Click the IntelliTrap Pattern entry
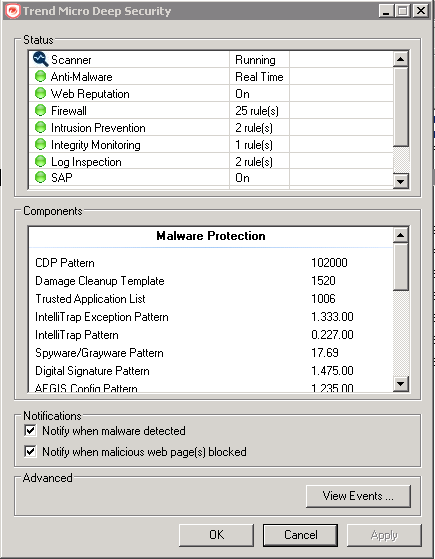Screen dimensions: 435x559 [77, 335]
